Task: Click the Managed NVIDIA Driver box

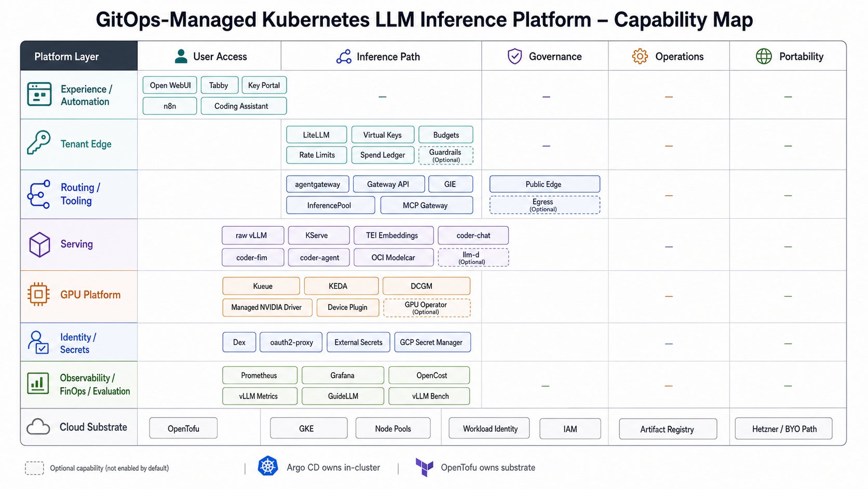Action: coord(267,307)
